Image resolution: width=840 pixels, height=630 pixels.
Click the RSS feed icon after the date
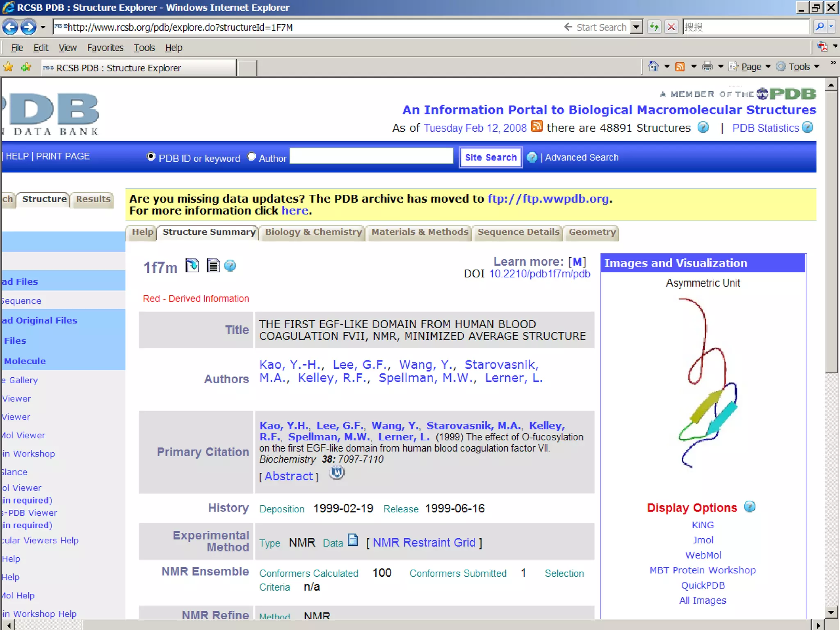(536, 126)
